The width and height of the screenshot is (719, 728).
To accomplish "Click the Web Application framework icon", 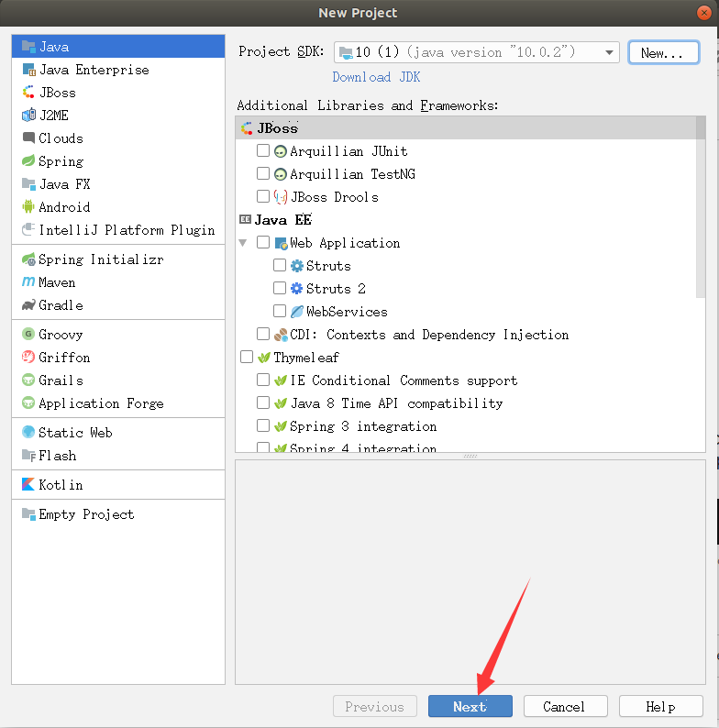I will coord(281,243).
